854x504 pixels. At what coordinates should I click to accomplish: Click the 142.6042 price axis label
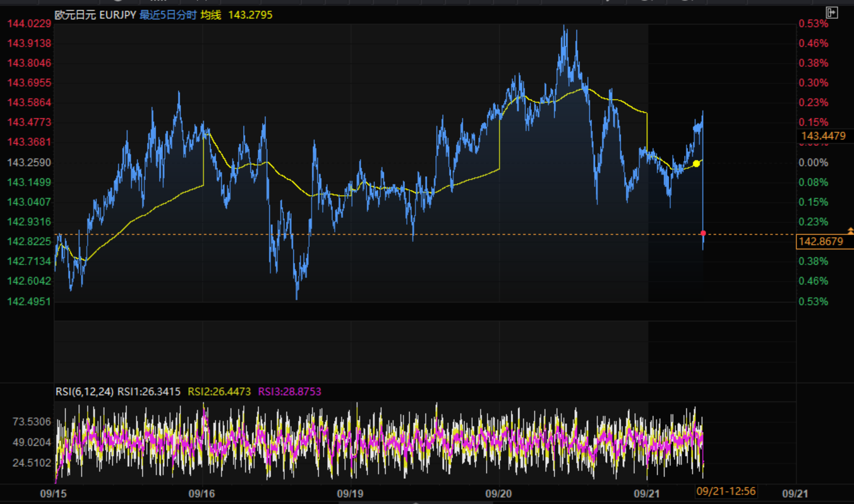click(x=29, y=281)
